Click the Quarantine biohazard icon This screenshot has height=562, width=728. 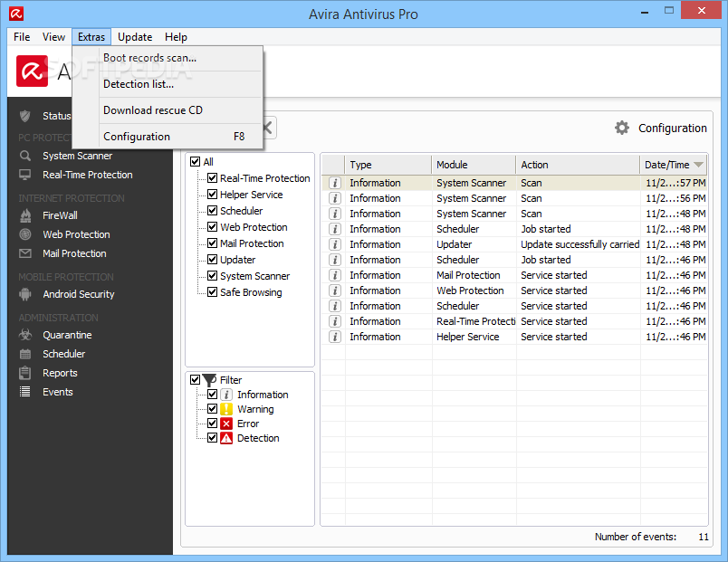click(25, 335)
